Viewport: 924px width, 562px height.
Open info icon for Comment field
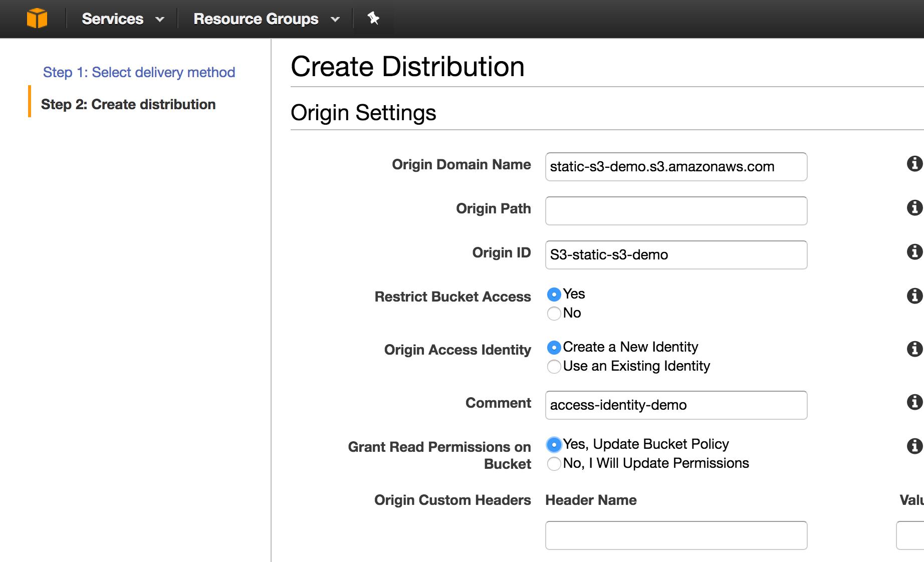pyautogui.click(x=914, y=402)
